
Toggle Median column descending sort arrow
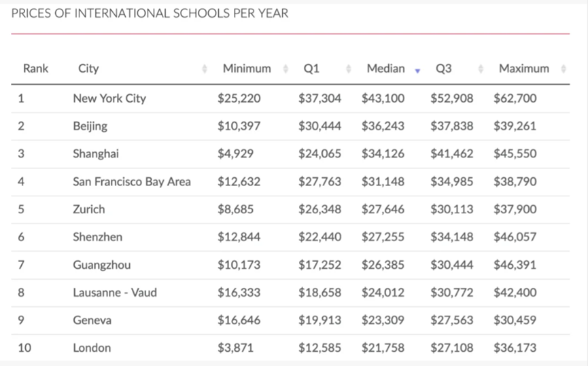417,69
